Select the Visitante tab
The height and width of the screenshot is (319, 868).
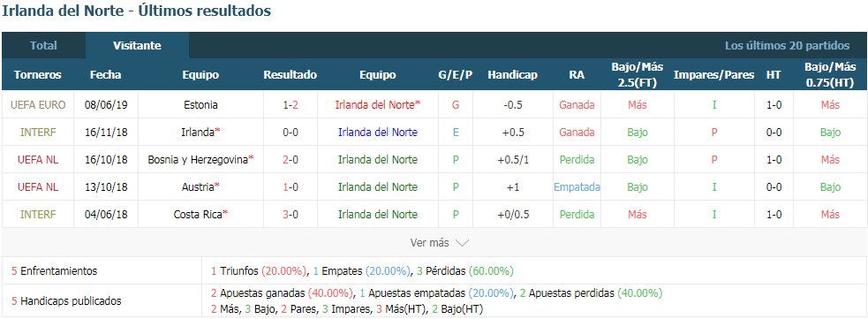coord(137,45)
